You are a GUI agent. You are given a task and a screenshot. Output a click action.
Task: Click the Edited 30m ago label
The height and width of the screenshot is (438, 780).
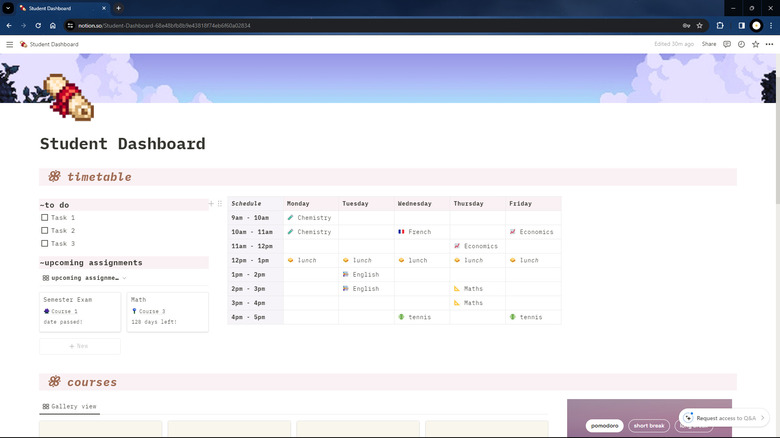674,44
